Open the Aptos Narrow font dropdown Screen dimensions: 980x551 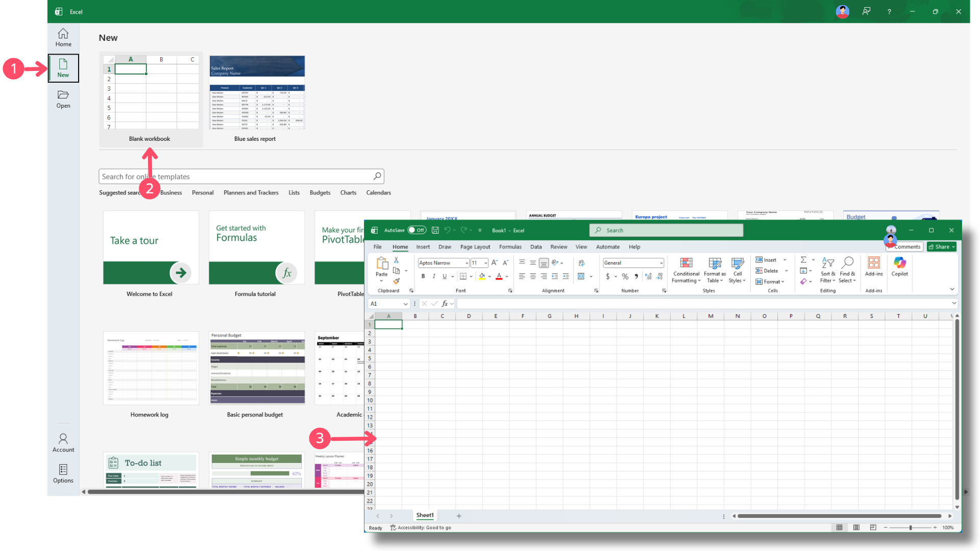click(x=467, y=263)
